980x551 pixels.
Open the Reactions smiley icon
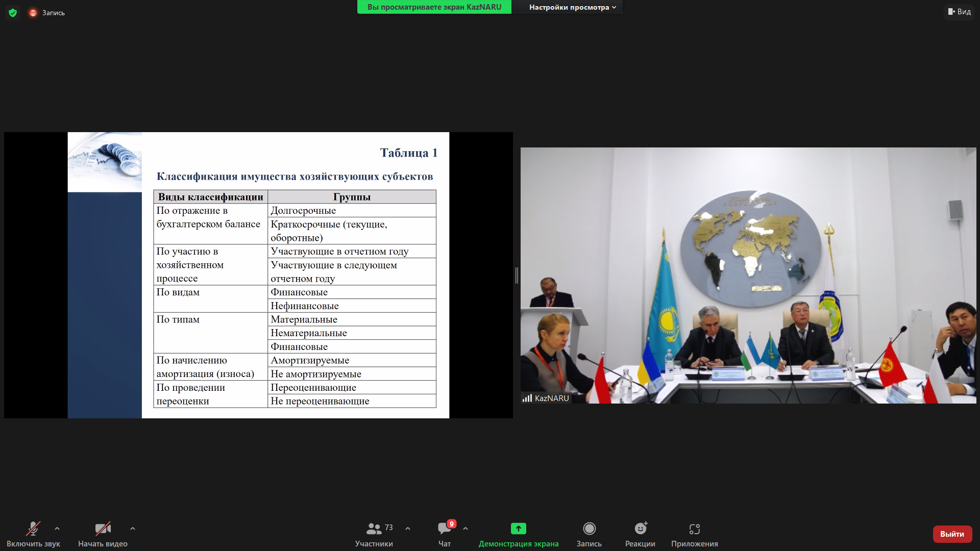coord(640,529)
